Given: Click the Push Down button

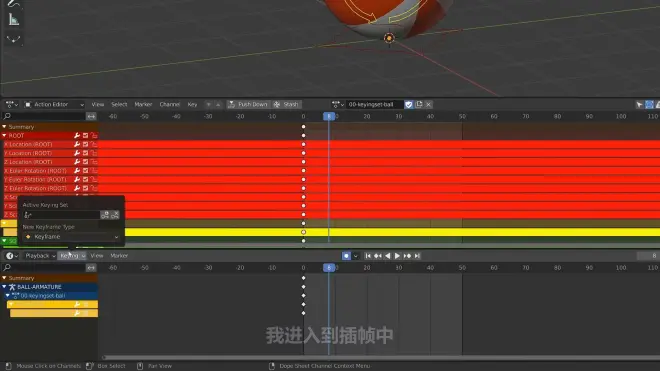Looking at the screenshot, I should [x=248, y=104].
